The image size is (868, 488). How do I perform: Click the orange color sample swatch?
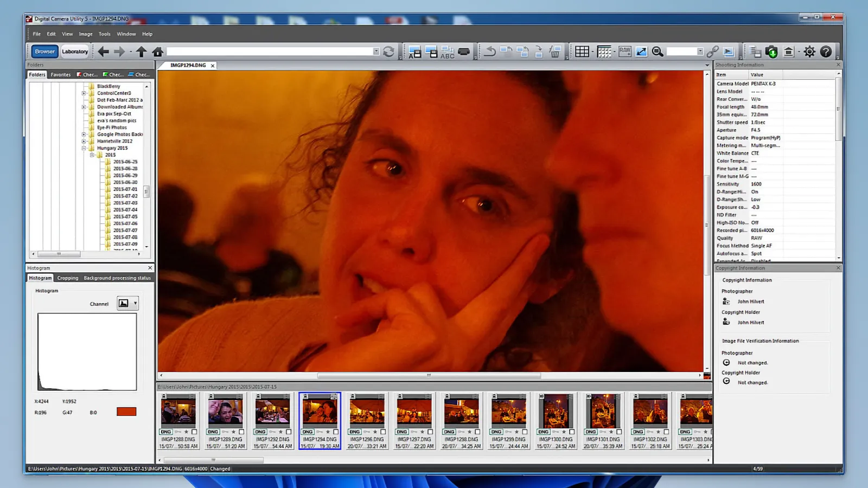point(126,412)
